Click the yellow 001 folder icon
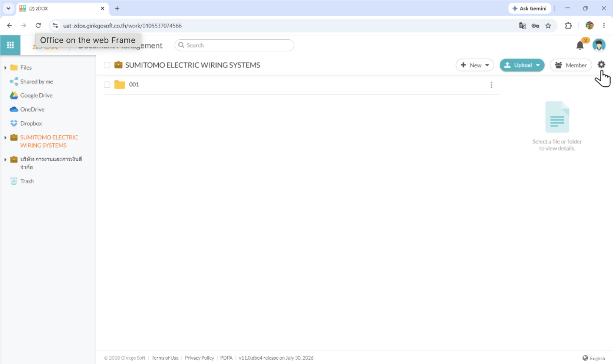The width and height of the screenshot is (614, 364). tap(119, 85)
